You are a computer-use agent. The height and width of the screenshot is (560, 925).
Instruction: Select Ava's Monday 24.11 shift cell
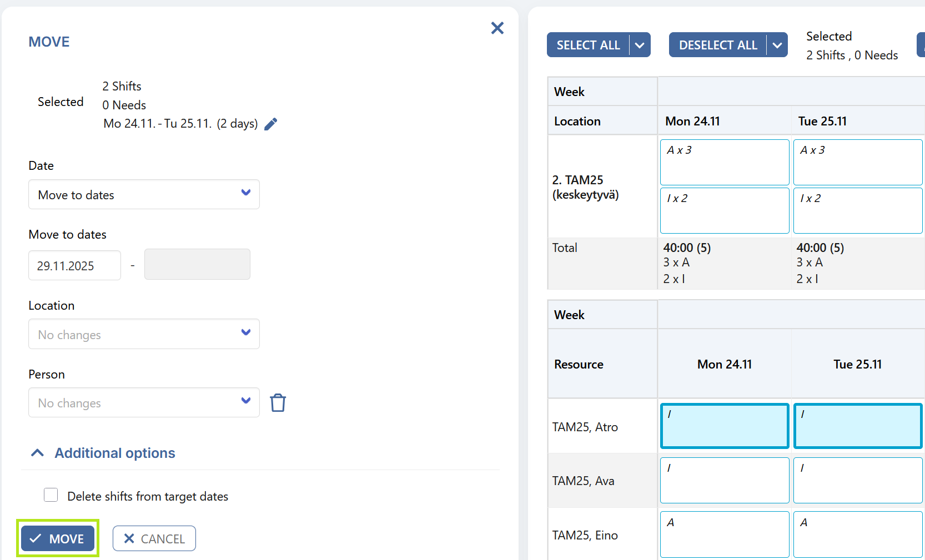725,480
